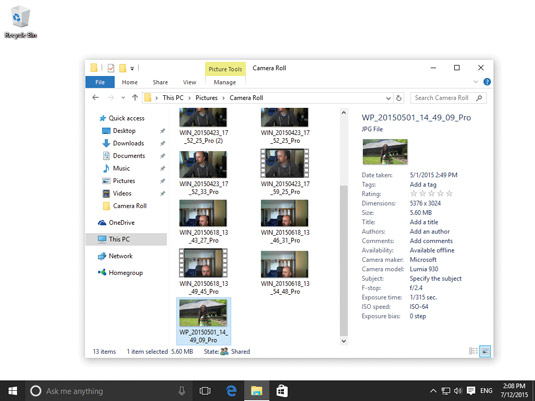Click Add a tag in details pane

pos(423,184)
